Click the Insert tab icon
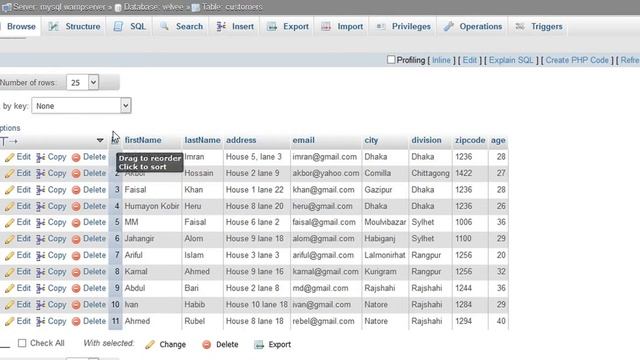Viewport: 640px width, 360px height. (x=221, y=27)
